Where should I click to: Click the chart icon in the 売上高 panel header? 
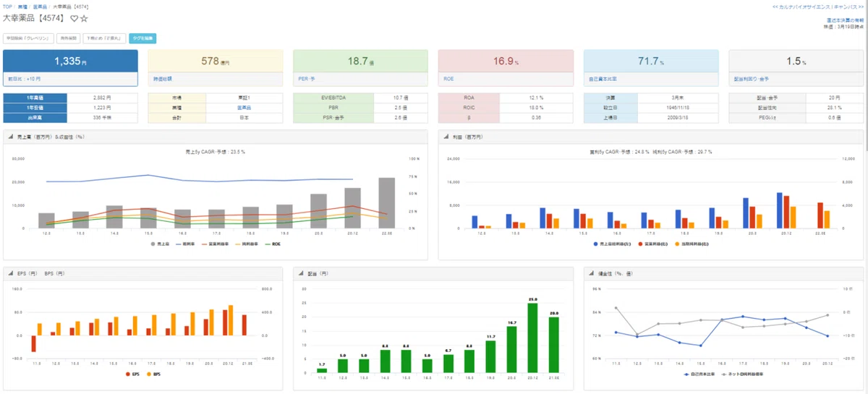point(10,136)
